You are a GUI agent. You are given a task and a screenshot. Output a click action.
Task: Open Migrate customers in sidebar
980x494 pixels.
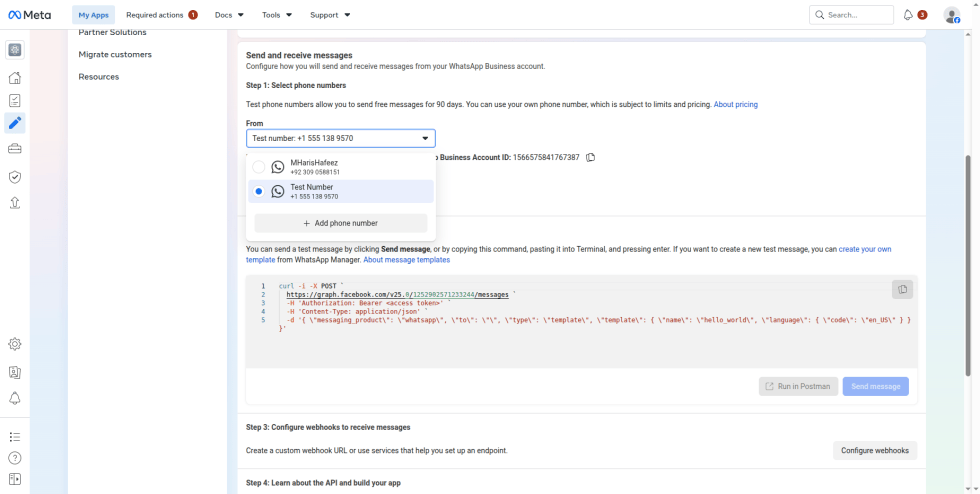(x=115, y=54)
